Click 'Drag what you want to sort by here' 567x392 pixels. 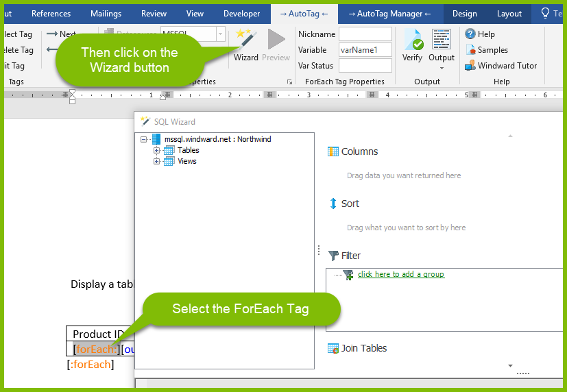[x=406, y=228]
